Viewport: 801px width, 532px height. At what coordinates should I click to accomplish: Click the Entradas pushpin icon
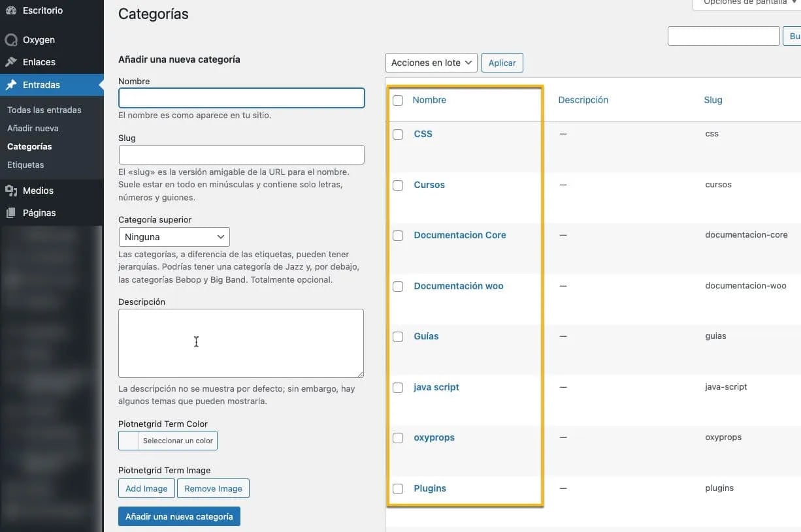[x=10, y=85]
